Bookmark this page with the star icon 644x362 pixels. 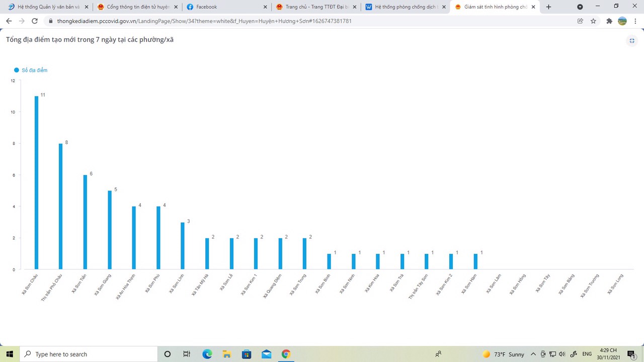[593, 21]
